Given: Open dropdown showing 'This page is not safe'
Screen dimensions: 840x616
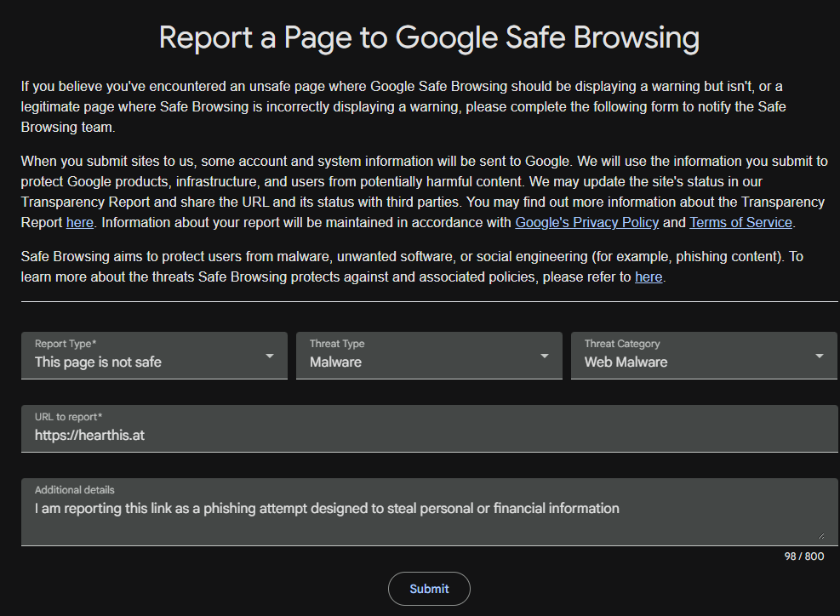Looking at the screenshot, I should click(x=154, y=356).
